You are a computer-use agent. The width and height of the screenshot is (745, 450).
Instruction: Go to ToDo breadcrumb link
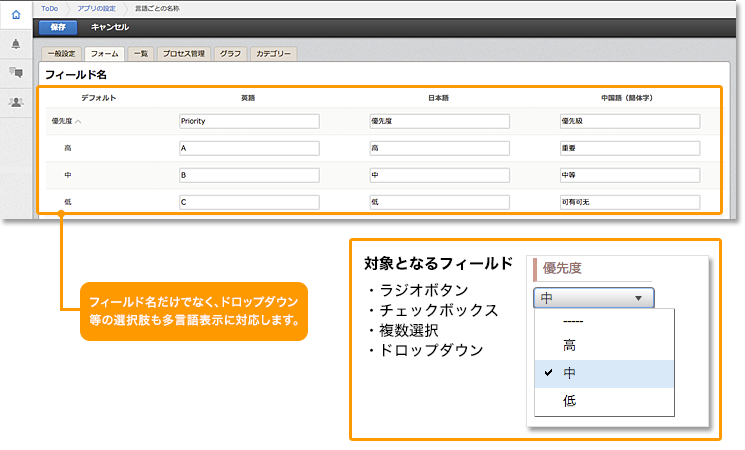[49, 8]
